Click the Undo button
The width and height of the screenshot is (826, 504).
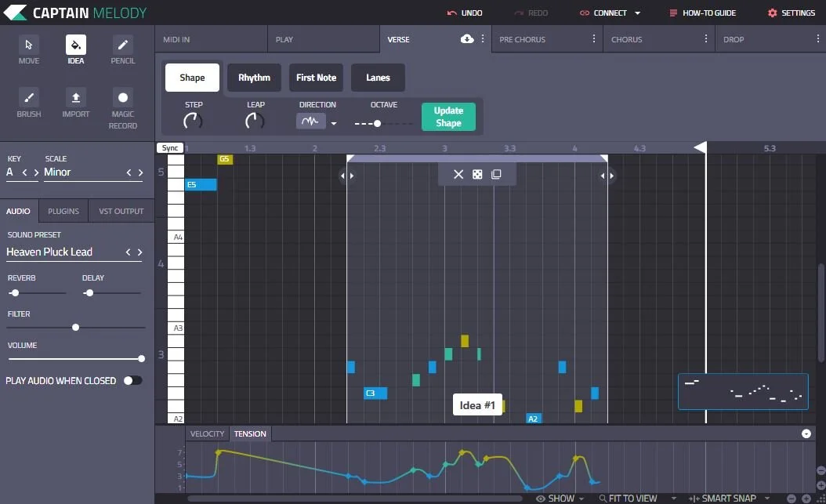[x=465, y=13]
